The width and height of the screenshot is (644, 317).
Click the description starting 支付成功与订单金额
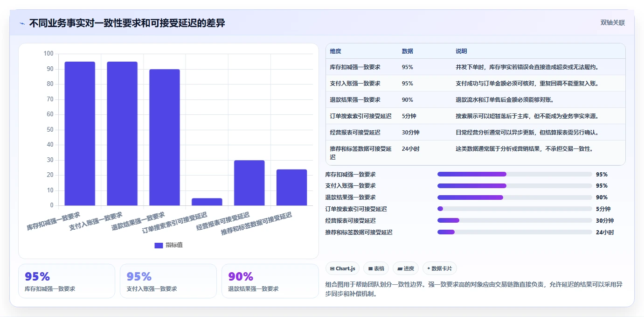pyautogui.click(x=527, y=84)
